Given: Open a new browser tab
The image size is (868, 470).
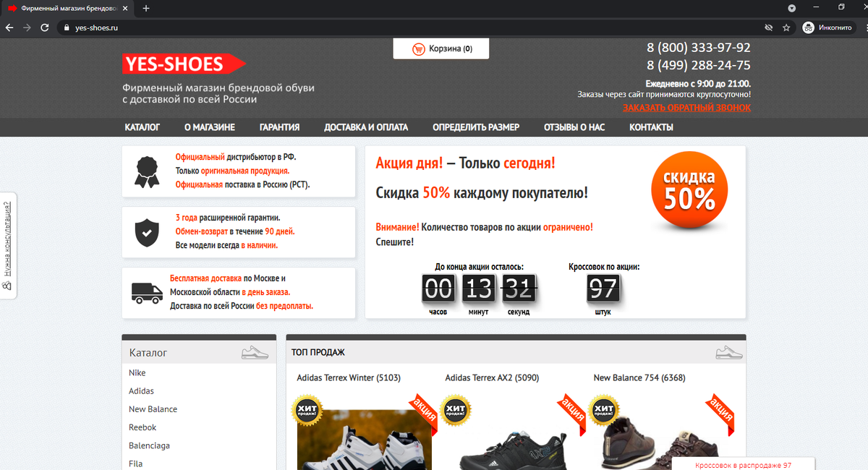Looking at the screenshot, I should click(146, 8).
